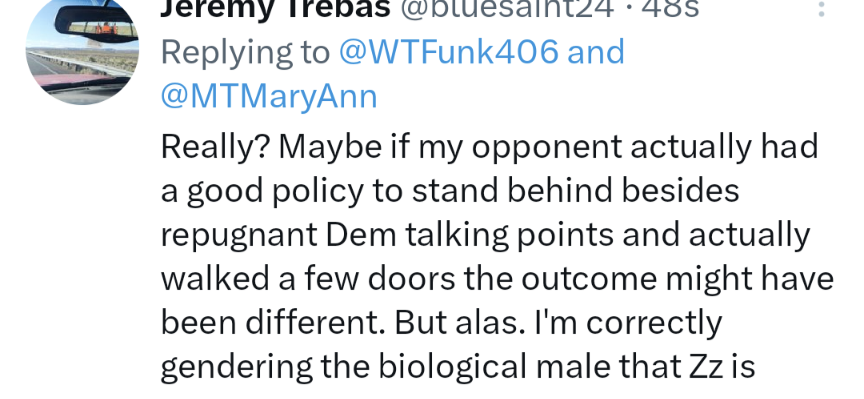Click the phrase 'outcome might have' in the tweet
The width and height of the screenshot is (864, 399).
(x=677, y=279)
